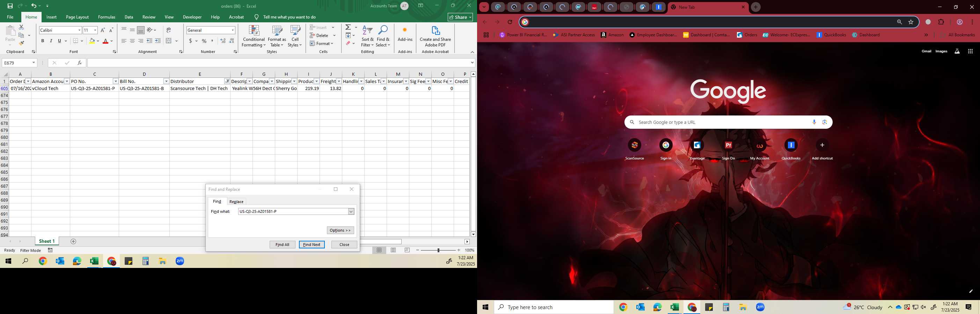
Task: Open Conditional Formatting menu
Action: click(254, 36)
